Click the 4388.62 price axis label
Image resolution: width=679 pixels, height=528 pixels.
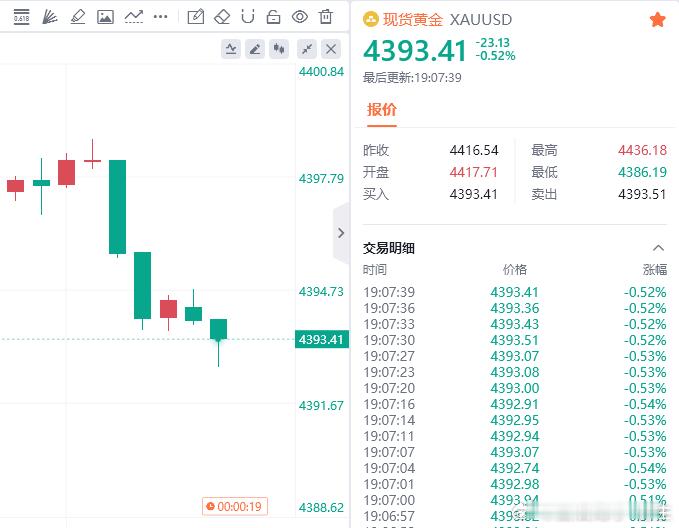[321, 507]
